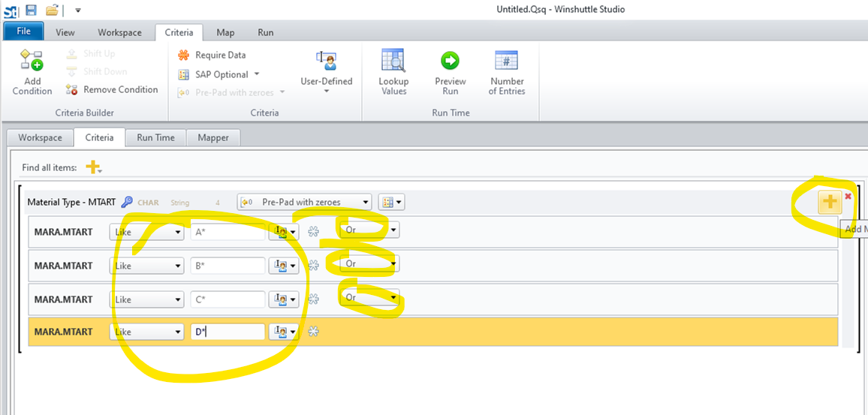
Task: Click the Add Condition icon
Action: 32,60
